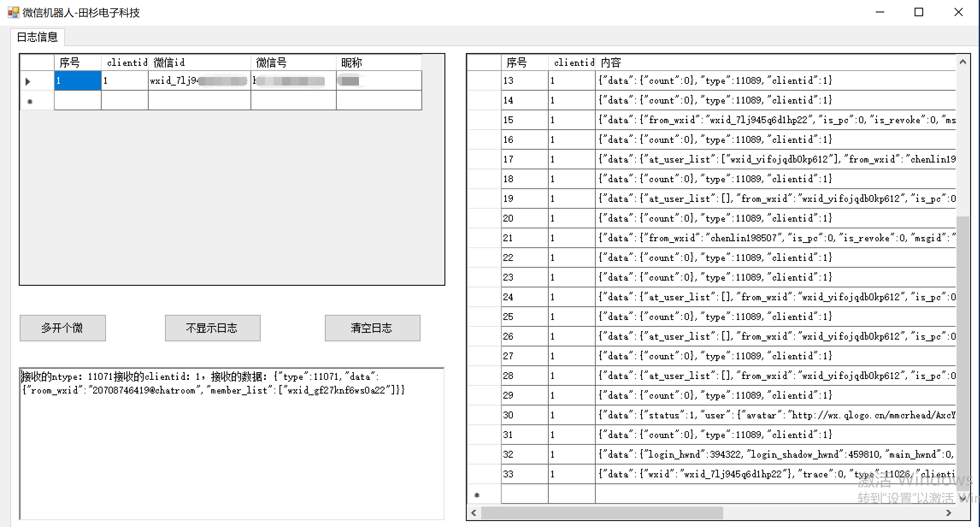Click row 26 content cell

click(775, 337)
